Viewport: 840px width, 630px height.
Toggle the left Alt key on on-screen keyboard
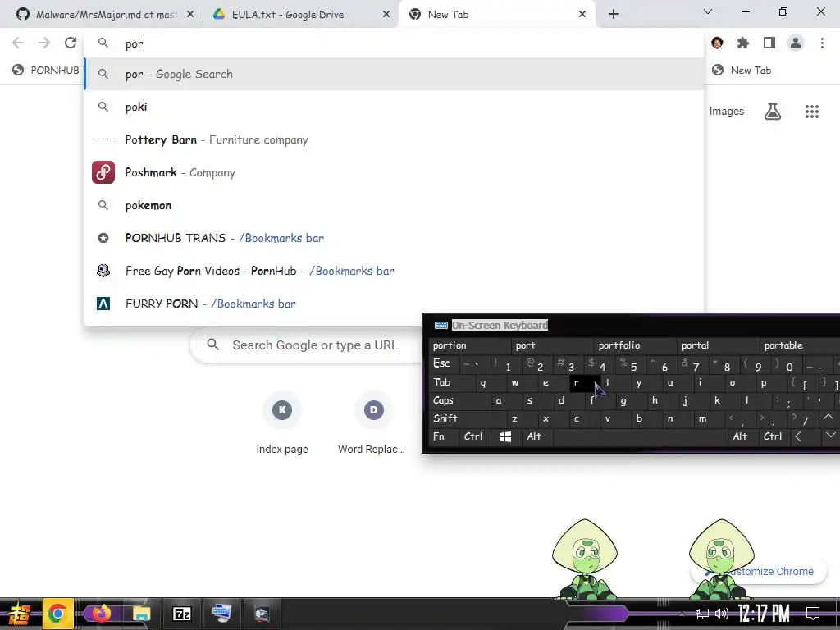536,436
